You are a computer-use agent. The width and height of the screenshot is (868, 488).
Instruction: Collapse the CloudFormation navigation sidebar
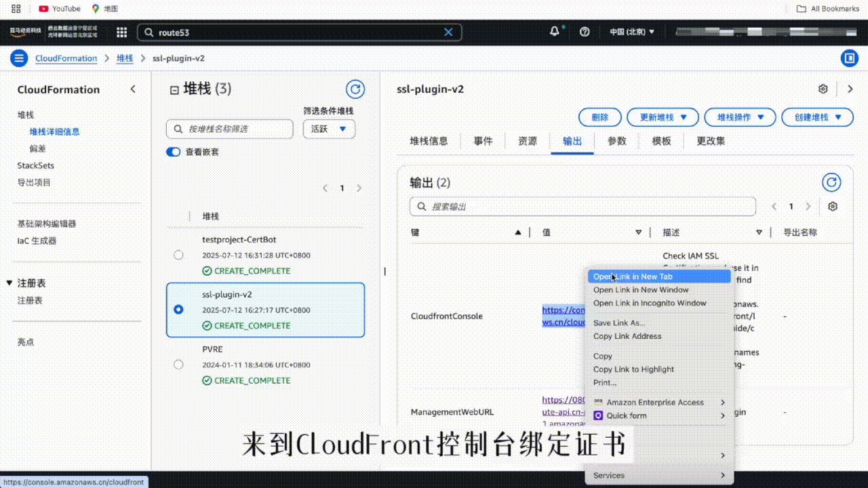point(133,89)
